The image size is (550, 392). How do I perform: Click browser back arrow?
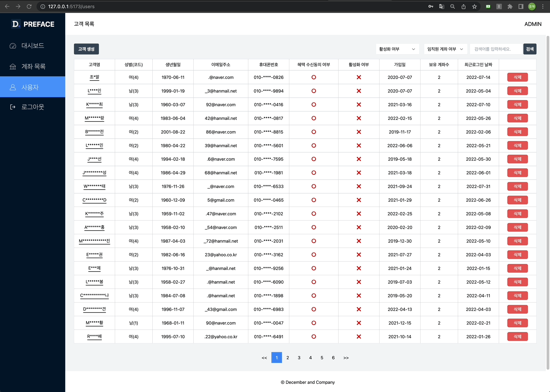(x=7, y=6)
